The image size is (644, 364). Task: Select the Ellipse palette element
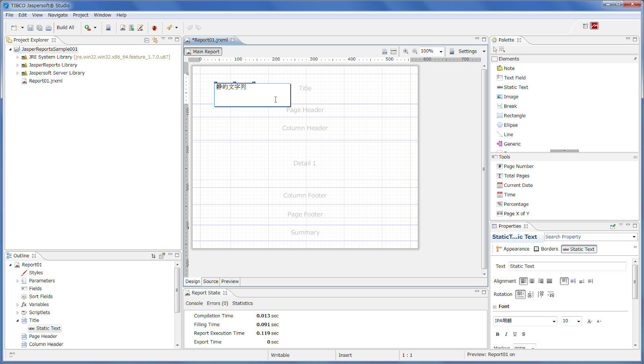coord(507,125)
